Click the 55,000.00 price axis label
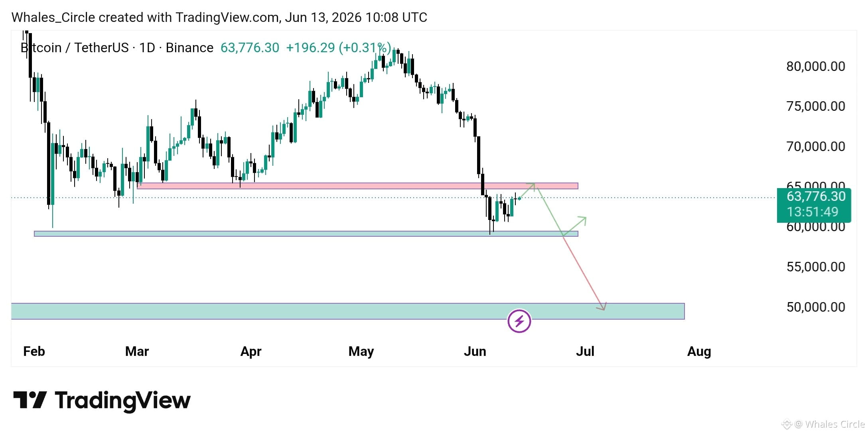Viewport: 868px width, 434px height. point(815,267)
